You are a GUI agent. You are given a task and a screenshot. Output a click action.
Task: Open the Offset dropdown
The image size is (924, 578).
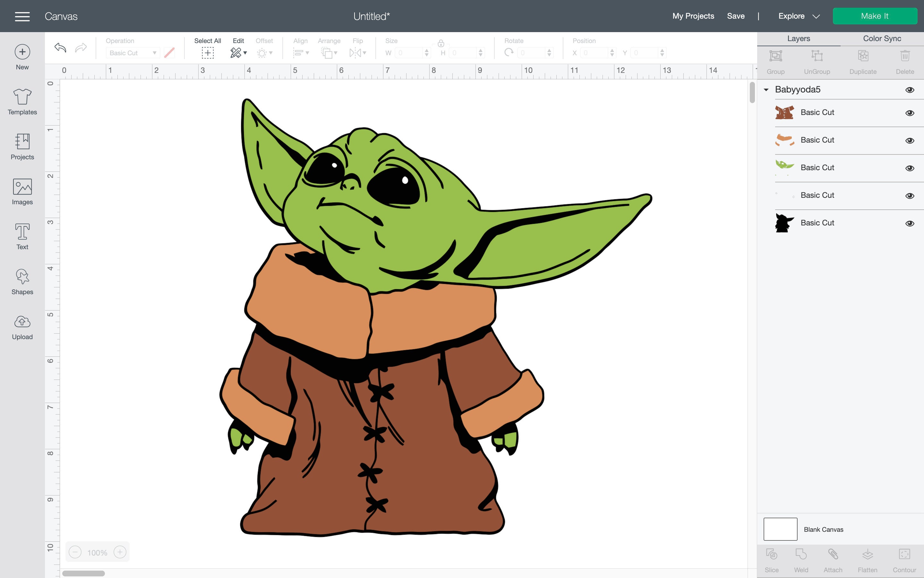click(264, 53)
